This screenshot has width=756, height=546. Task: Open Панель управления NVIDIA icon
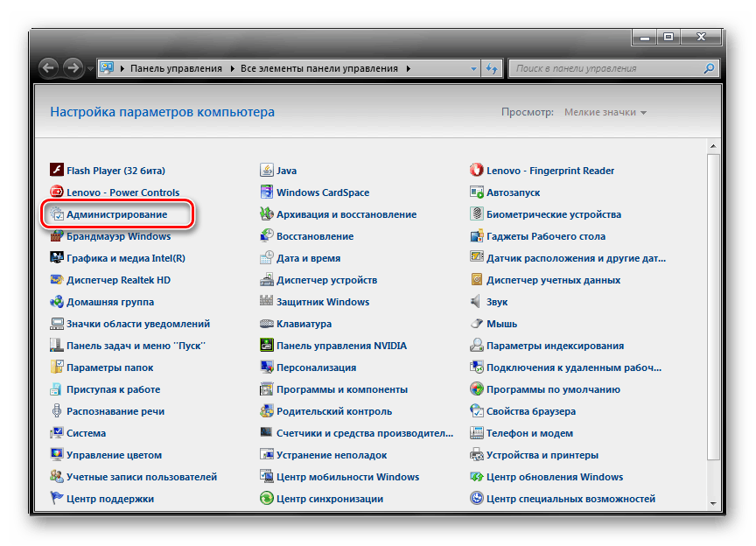coord(267,346)
